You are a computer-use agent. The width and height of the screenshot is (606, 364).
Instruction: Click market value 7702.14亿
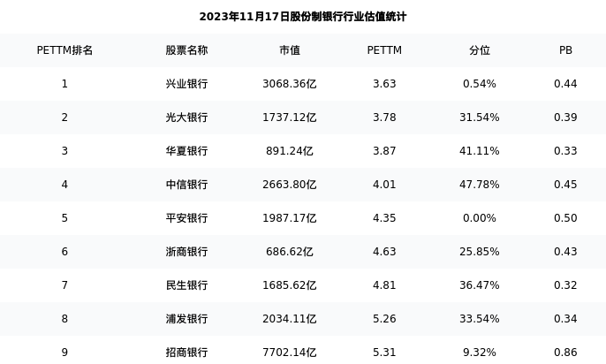click(x=290, y=353)
